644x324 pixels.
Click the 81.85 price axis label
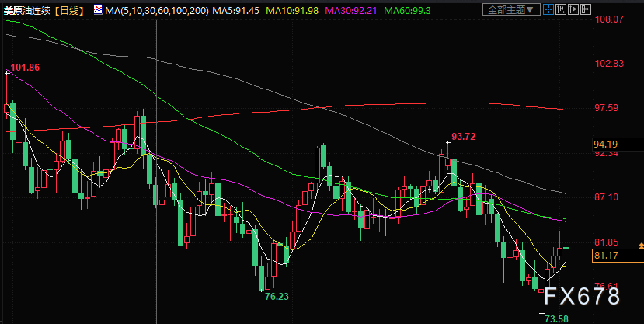(x=606, y=242)
